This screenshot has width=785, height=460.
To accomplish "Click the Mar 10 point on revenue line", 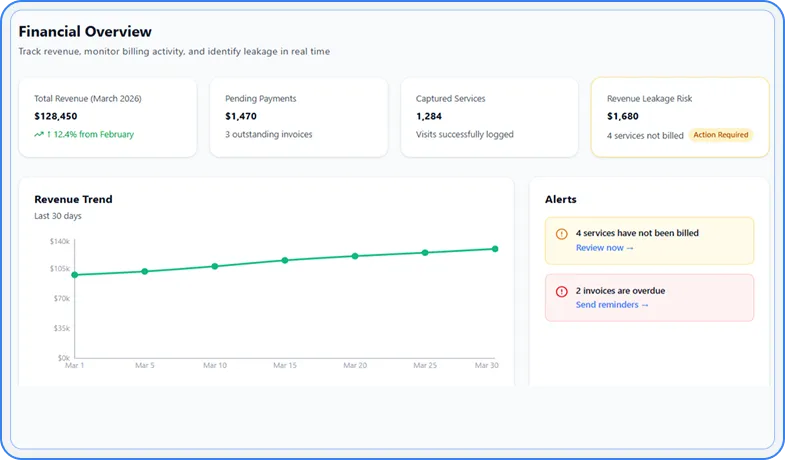I will [214, 266].
